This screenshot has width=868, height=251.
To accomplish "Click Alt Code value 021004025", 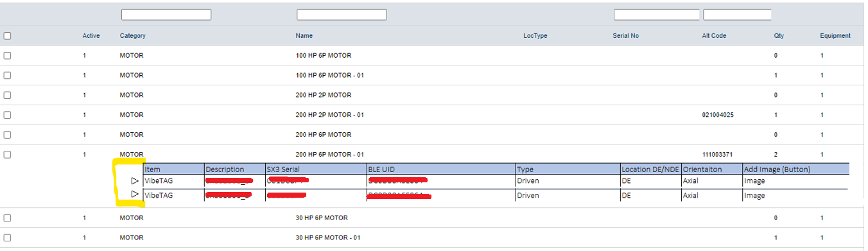I will click(718, 115).
